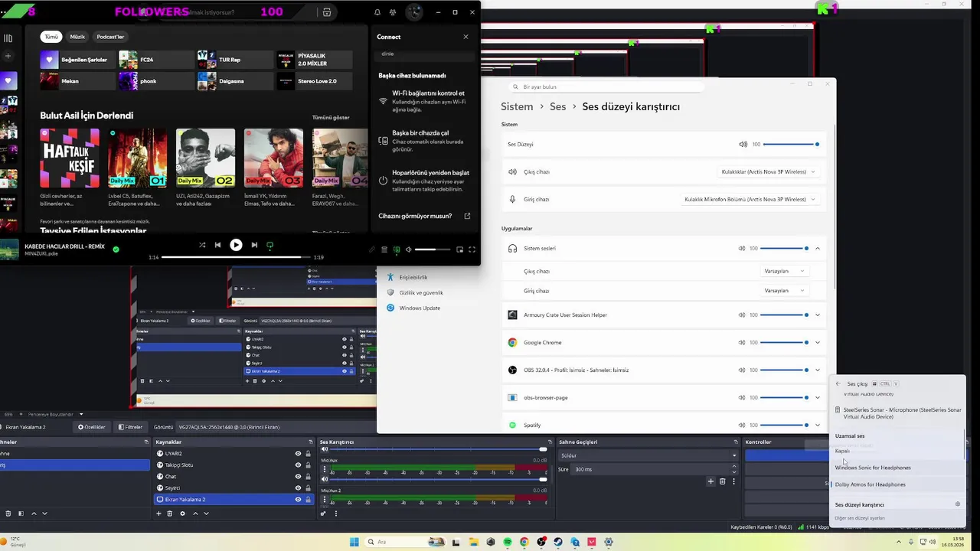Open the Çıkış cihazı headphones dropdown
The height and width of the screenshot is (551, 980).
point(768,172)
